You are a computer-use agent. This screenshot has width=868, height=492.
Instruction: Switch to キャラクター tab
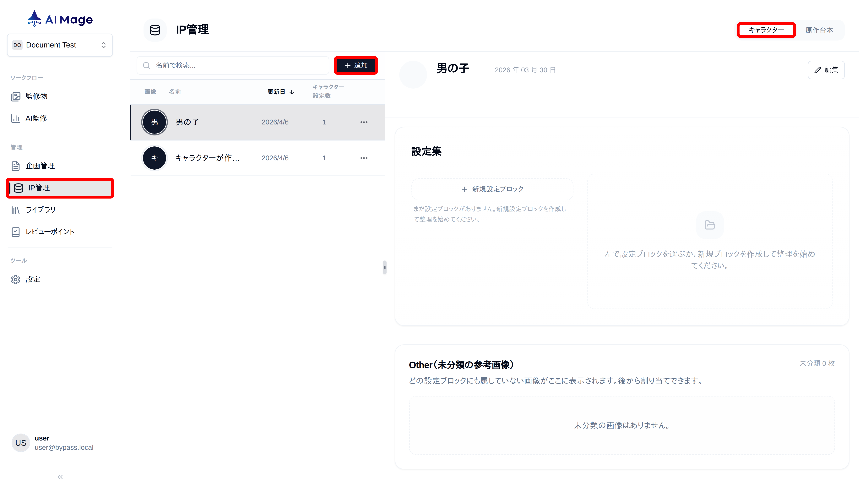coord(766,30)
